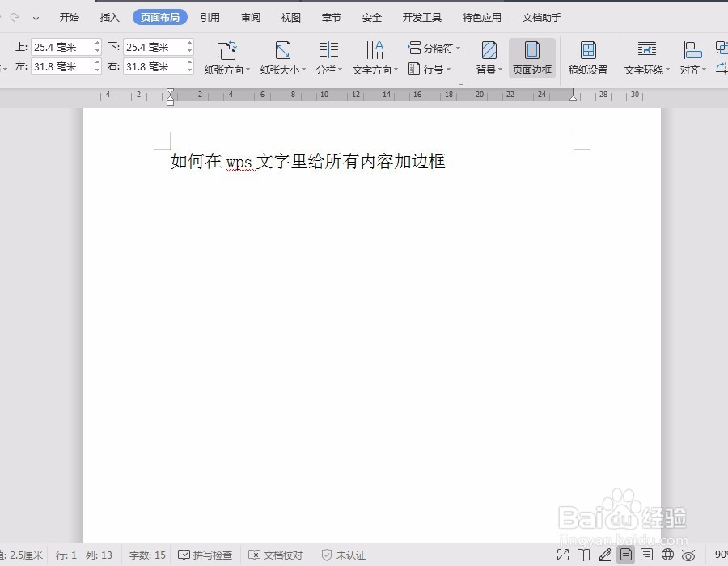Adjust the left margin stepper arrows
728x566 pixels.
[x=97, y=66]
